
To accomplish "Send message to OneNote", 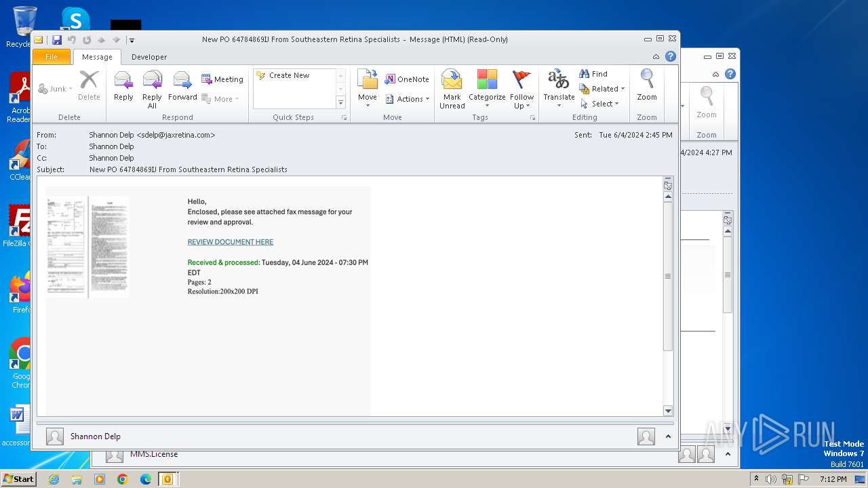I will pyautogui.click(x=407, y=79).
